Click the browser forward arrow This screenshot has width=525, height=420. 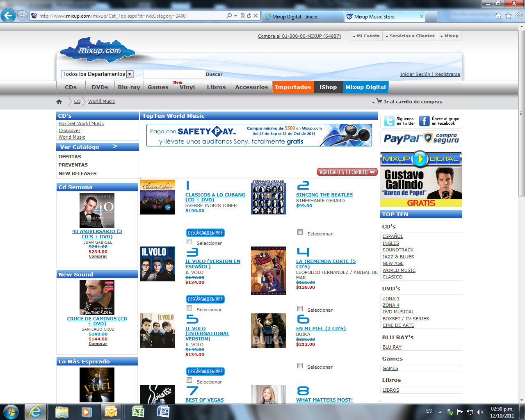pyautogui.click(x=23, y=16)
